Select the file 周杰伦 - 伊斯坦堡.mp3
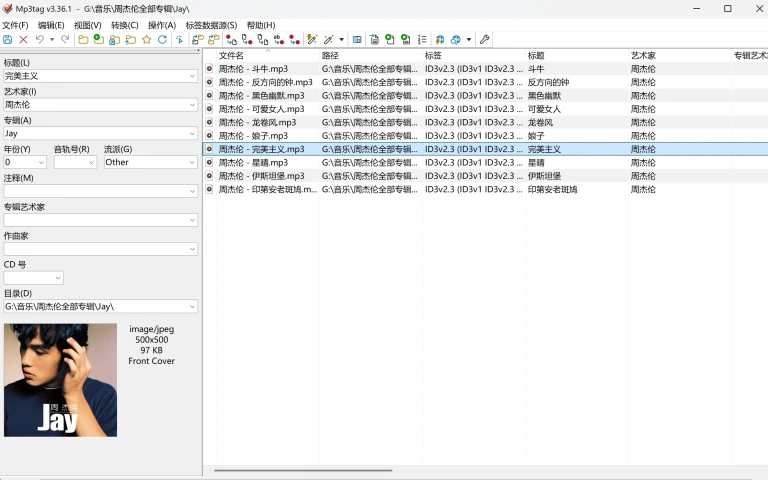This screenshot has width=768, height=480. coord(261,176)
